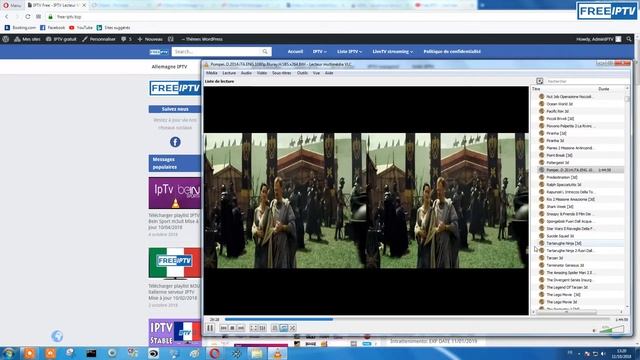
Task: Open Politique de confidentialité link
Action: coord(452,51)
